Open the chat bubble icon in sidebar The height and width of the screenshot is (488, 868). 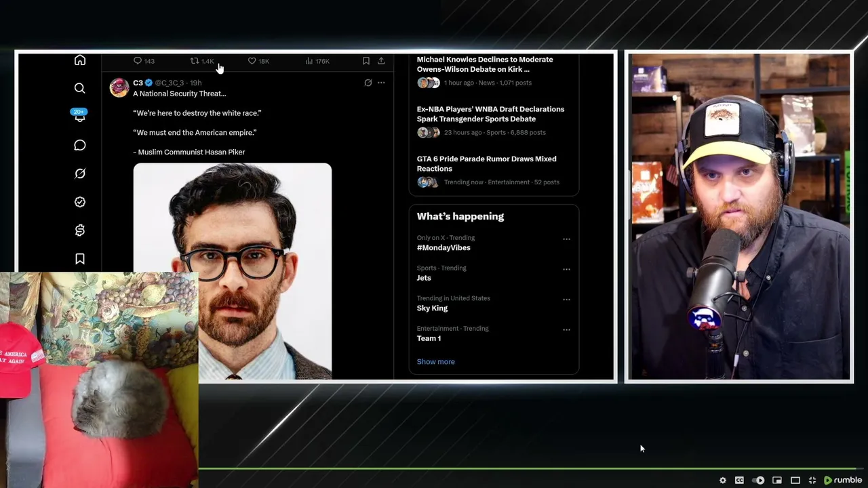(80, 145)
